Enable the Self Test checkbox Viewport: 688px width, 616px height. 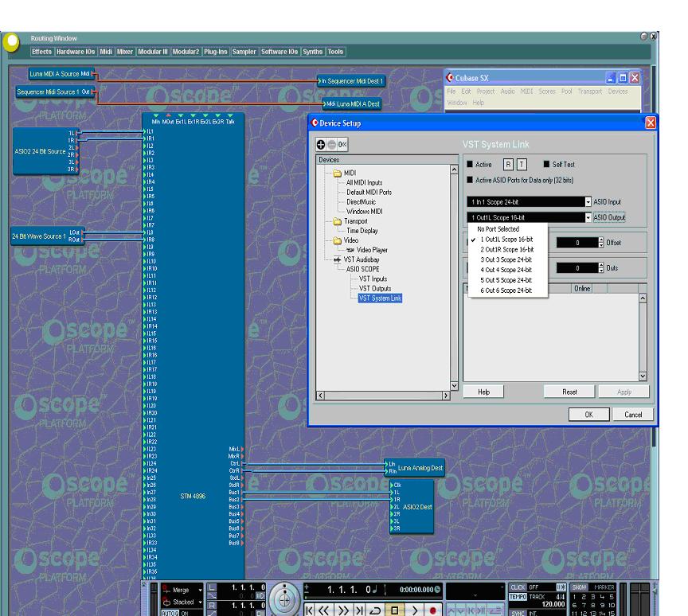pos(546,164)
